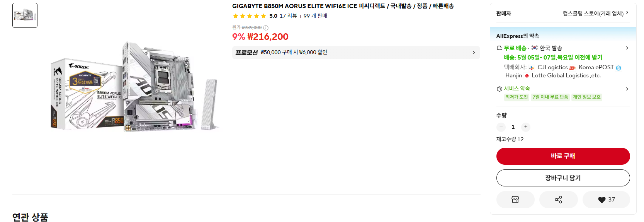This screenshot has height=222, width=644.
Task: Click the blue badge beside Korea ePOST
Action: (619, 68)
